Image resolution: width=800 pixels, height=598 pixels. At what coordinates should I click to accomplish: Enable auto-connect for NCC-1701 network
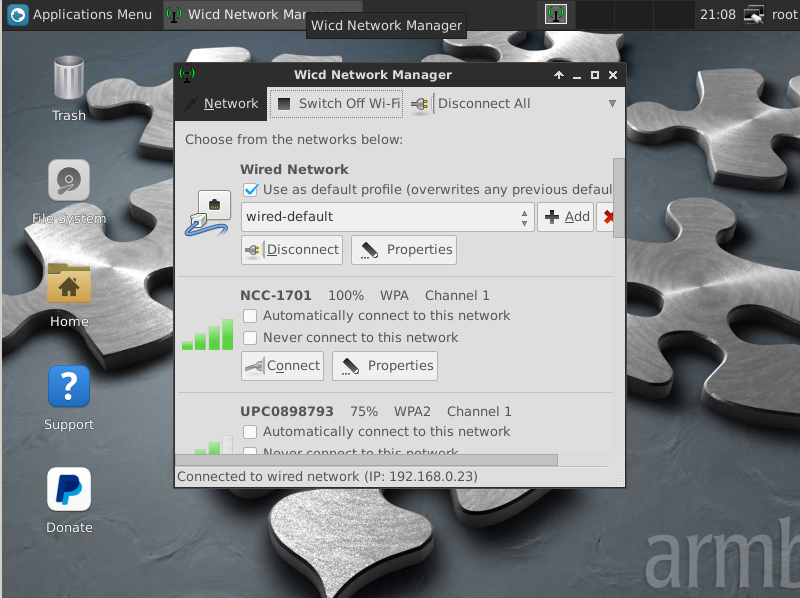click(x=251, y=316)
